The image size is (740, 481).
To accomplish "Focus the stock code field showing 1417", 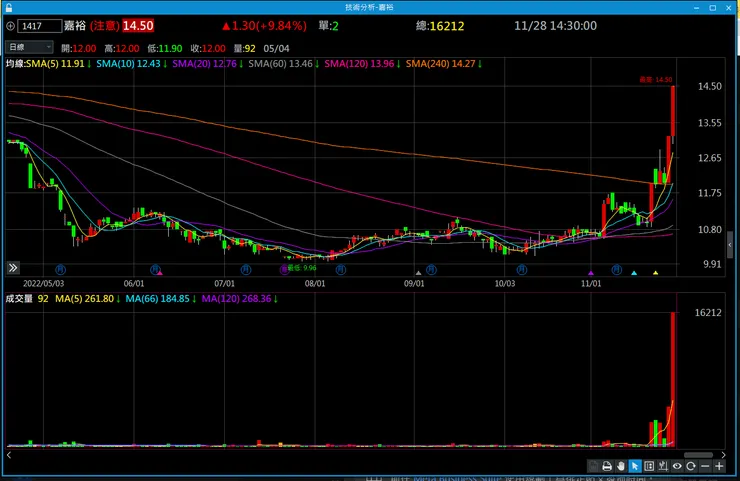I will coord(39,26).
